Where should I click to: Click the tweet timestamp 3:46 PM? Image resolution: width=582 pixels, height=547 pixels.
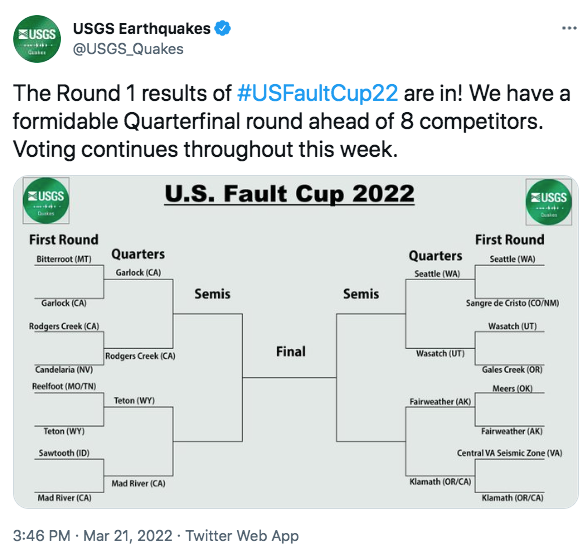42,536
